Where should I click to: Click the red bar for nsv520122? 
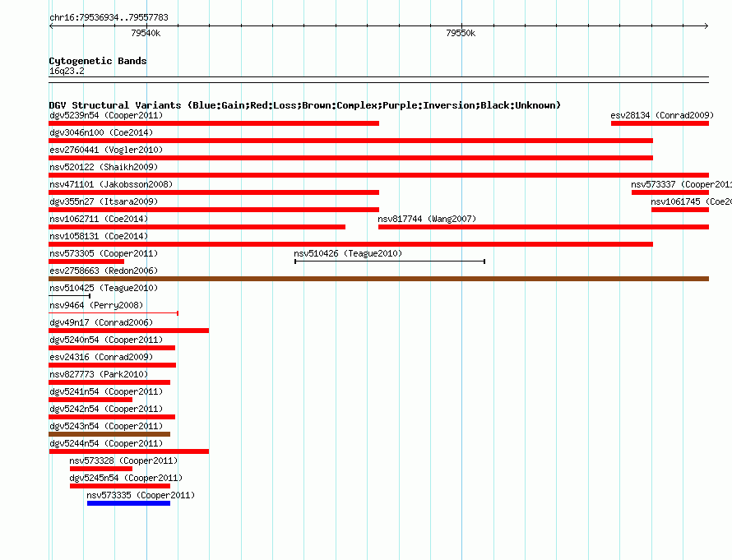[378, 175]
